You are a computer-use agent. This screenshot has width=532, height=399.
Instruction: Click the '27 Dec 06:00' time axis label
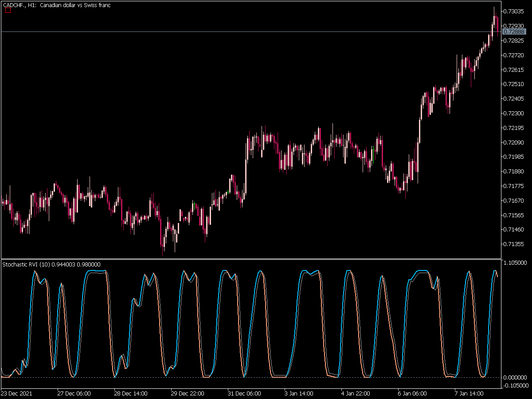[74, 393]
